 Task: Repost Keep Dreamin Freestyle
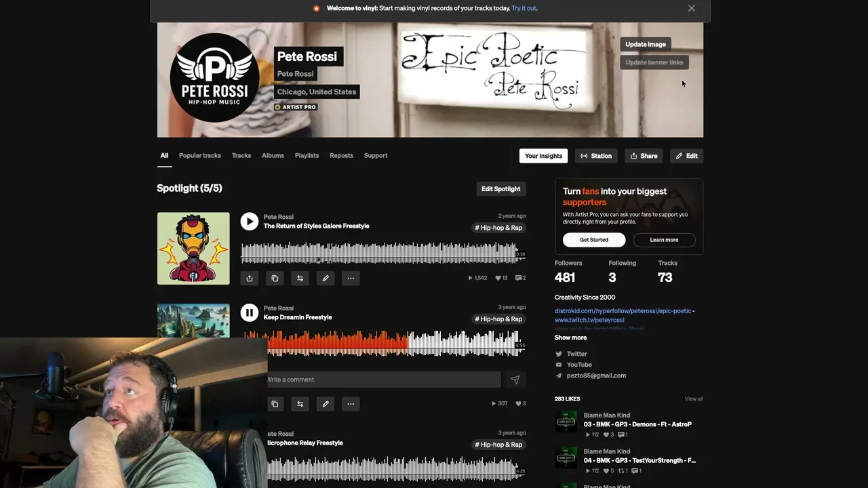point(300,404)
